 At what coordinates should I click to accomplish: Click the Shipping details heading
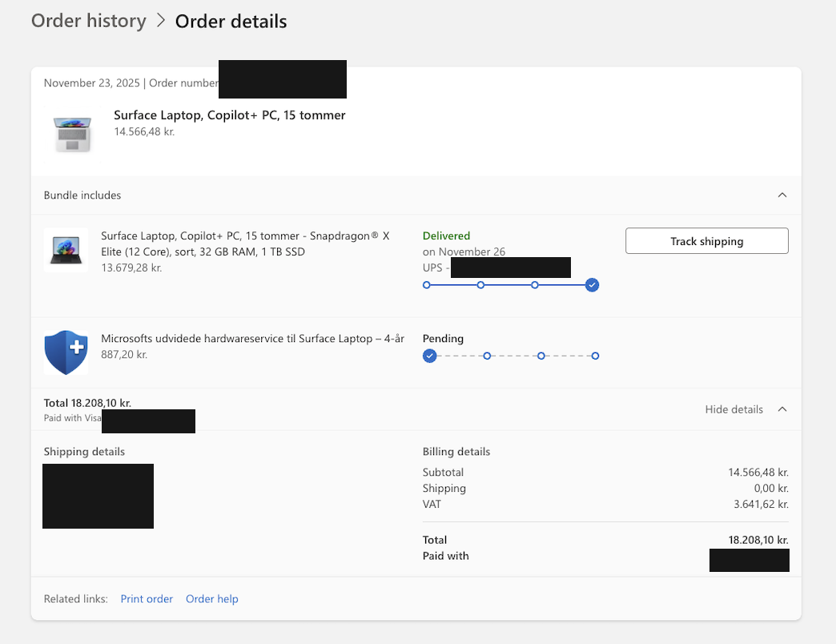[x=84, y=452]
